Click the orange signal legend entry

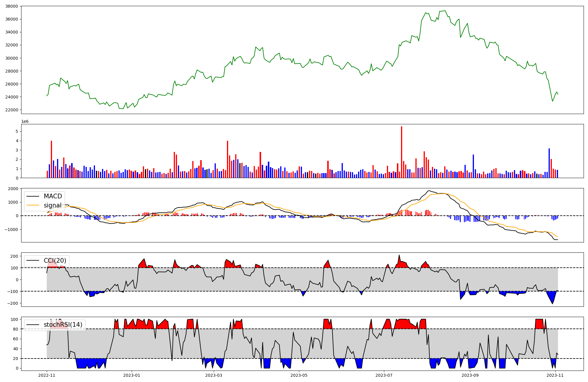(x=52, y=205)
